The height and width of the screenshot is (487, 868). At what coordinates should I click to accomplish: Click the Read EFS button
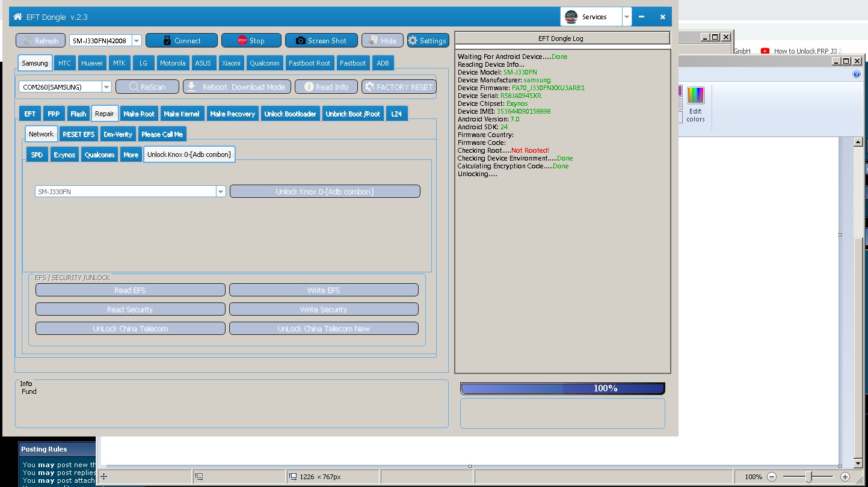pyautogui.click(x=130, y=290)
